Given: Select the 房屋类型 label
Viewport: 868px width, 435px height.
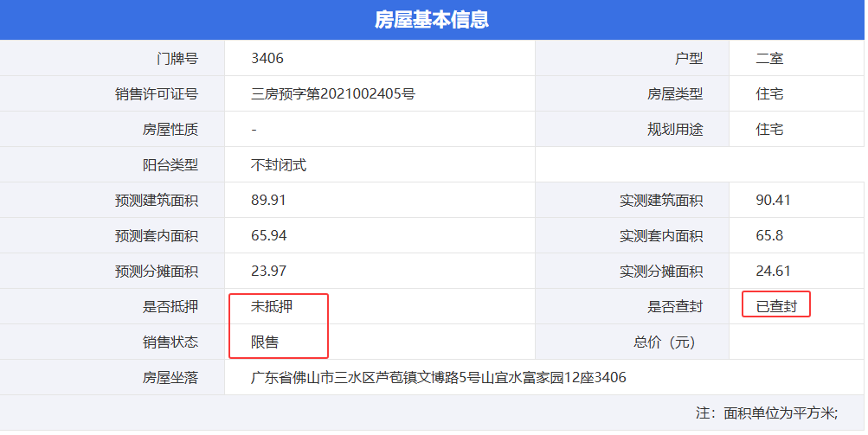Looking at the screenshot, I should tap(675, 93).
